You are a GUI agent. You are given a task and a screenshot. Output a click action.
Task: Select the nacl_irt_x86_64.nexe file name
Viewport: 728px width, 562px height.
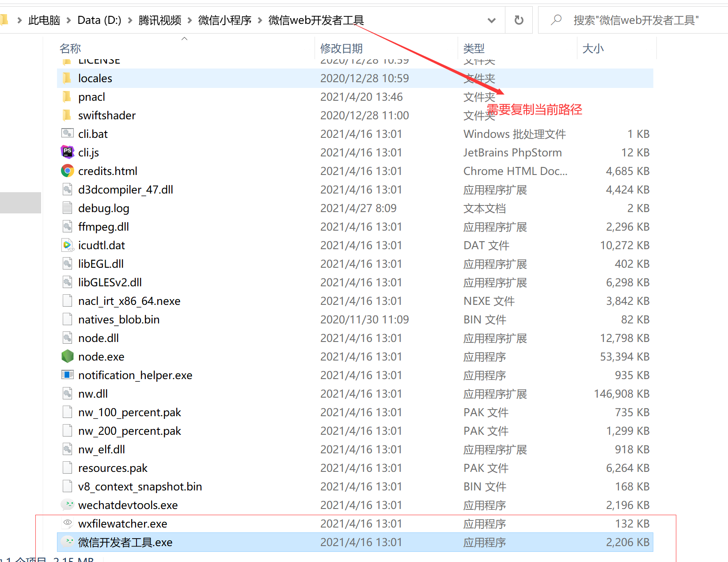(x=129, y=301)
